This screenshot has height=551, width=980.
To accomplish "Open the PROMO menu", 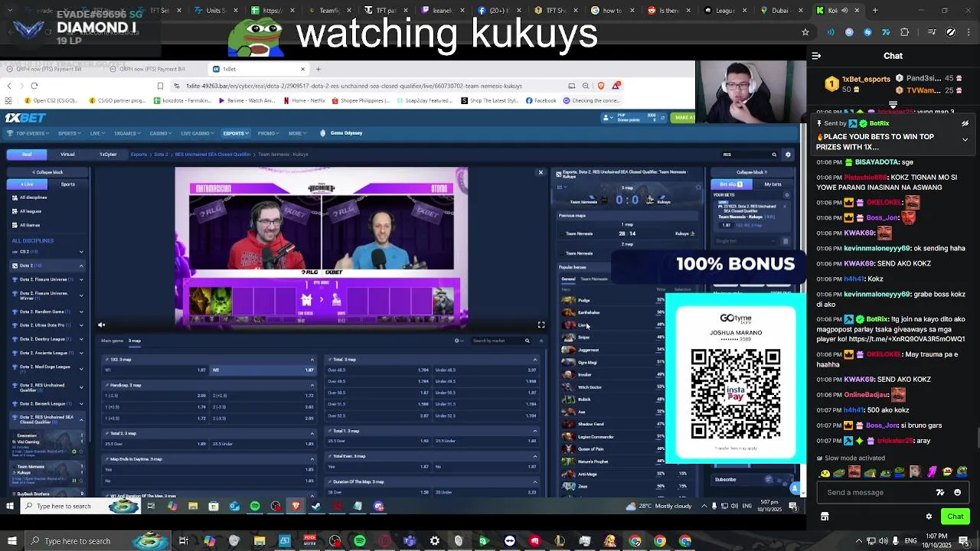I will (x=267, y=133).
